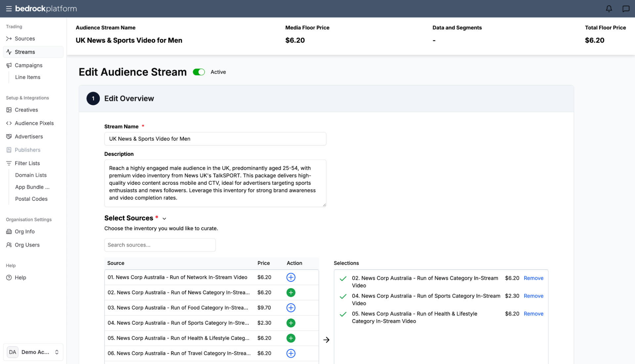The image size is (635, 364).
Task: Remove the 05 Health & Lifestyle selection
Action: [x=533, y=314]
